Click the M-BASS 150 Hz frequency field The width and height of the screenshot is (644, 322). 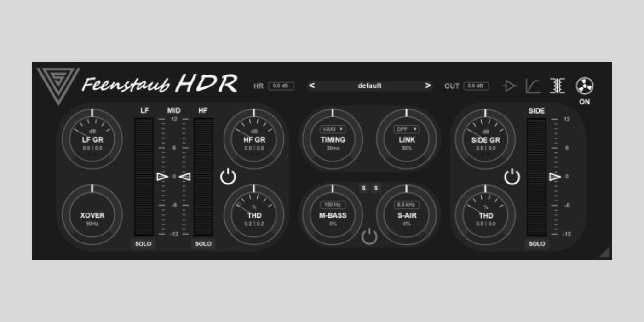coord(333,204)
